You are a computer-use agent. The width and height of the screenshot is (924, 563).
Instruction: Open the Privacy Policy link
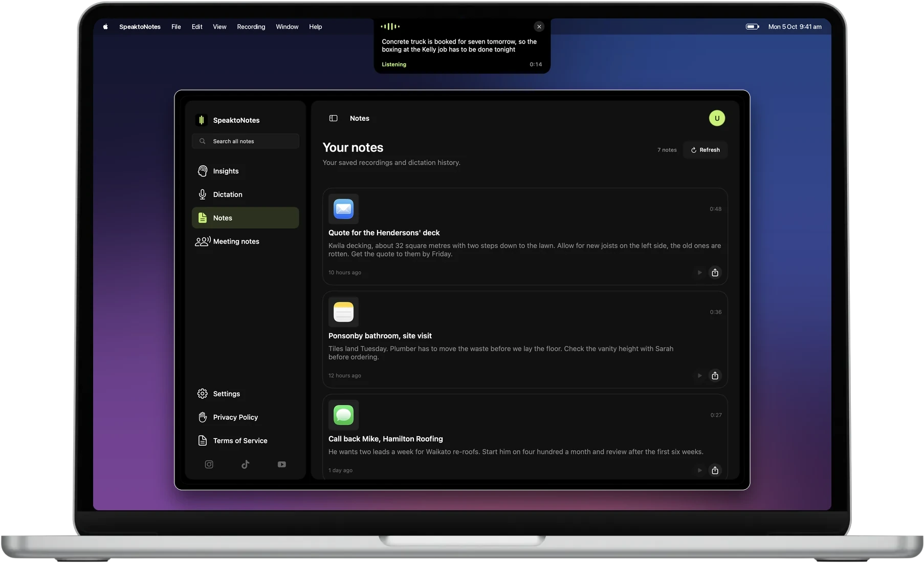246,417
